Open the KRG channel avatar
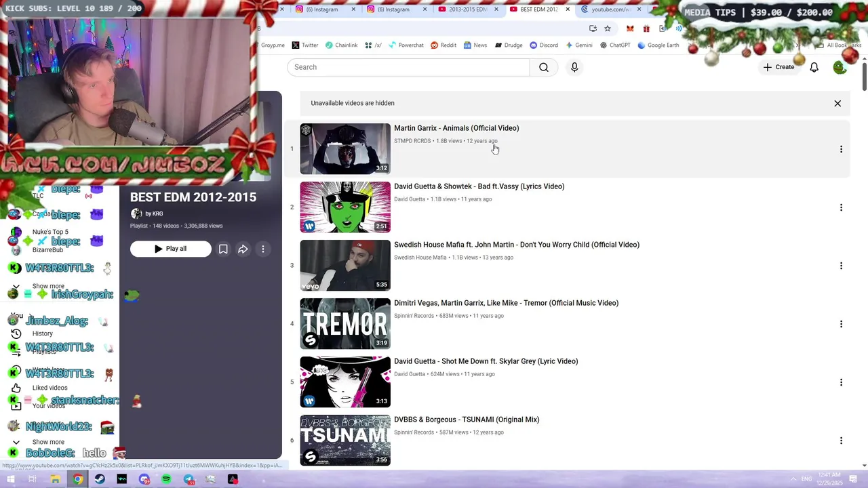Viewport: 868px width, 488px height. 136,213
